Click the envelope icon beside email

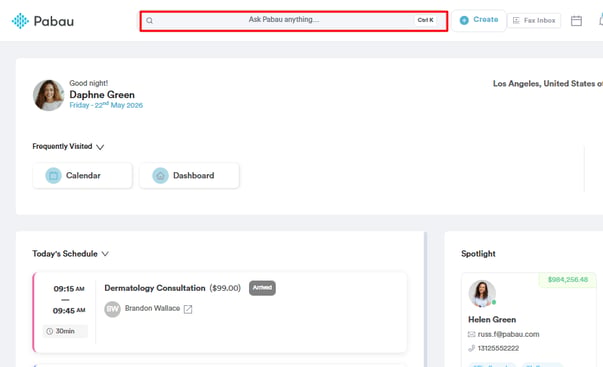pyautogui.click(x=471, y=334)
